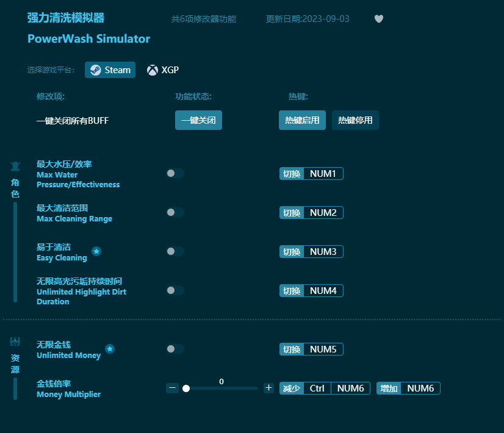Click the 一键关闭所有BUFF label
The width and height of the screenshot is (504, 433).
click(x=73, y=121)
